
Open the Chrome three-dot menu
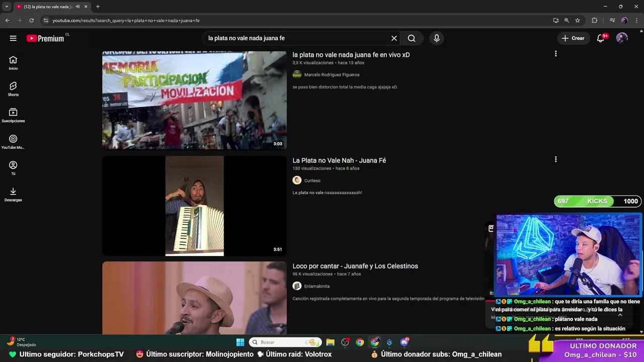click(x=636, y=21)
